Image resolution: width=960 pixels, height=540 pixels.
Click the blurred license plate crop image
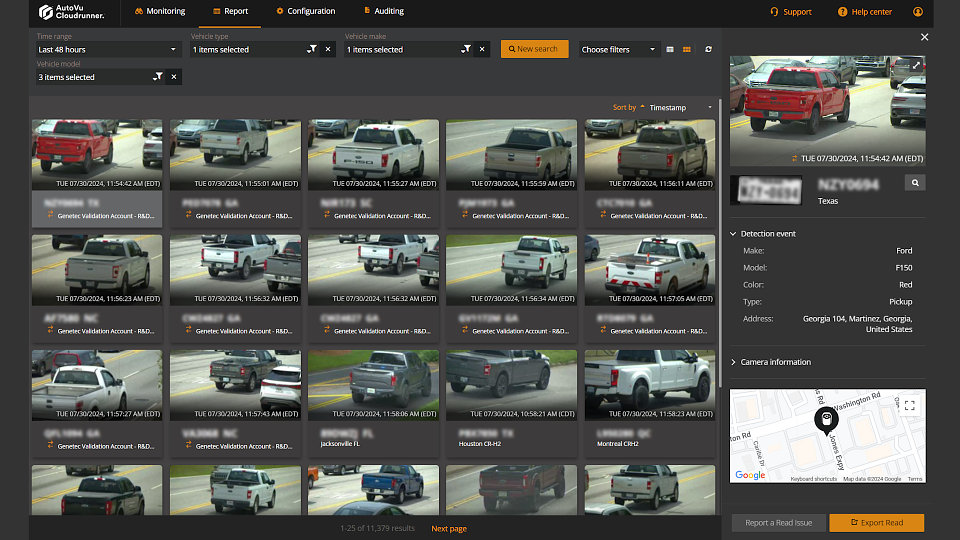(x=766, y=190)
